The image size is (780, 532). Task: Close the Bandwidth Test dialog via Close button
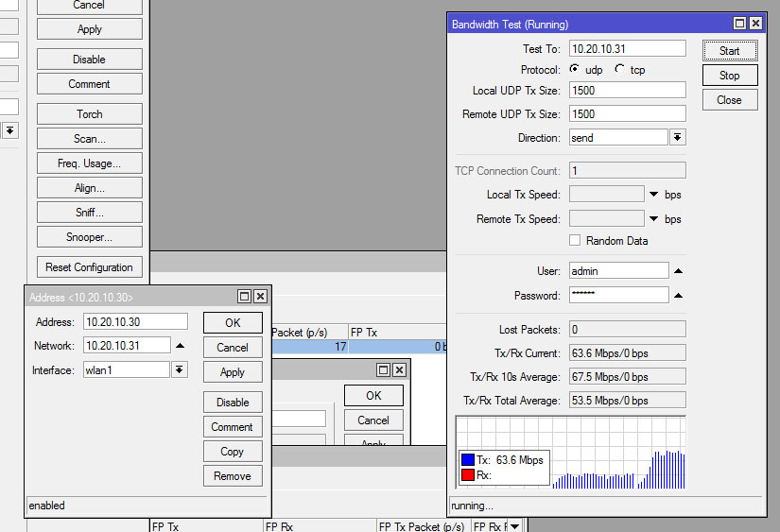[730, 100]
